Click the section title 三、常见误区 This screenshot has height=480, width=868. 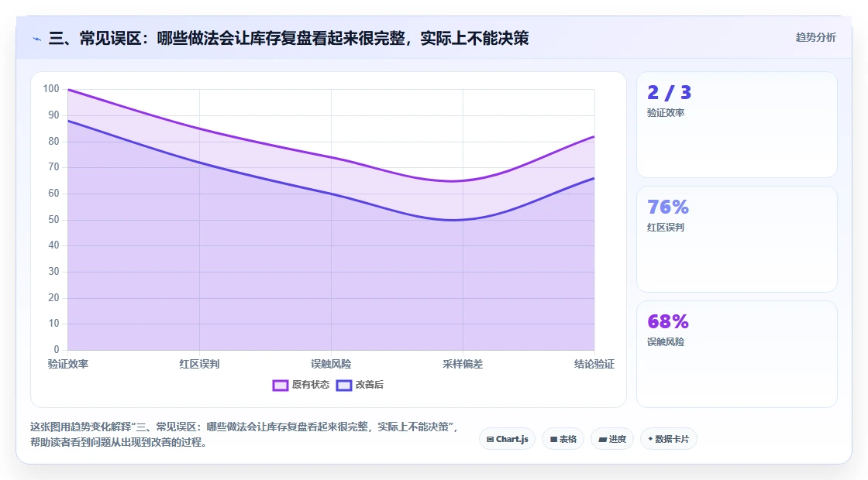pyautogui.click(x=288, y=38)
